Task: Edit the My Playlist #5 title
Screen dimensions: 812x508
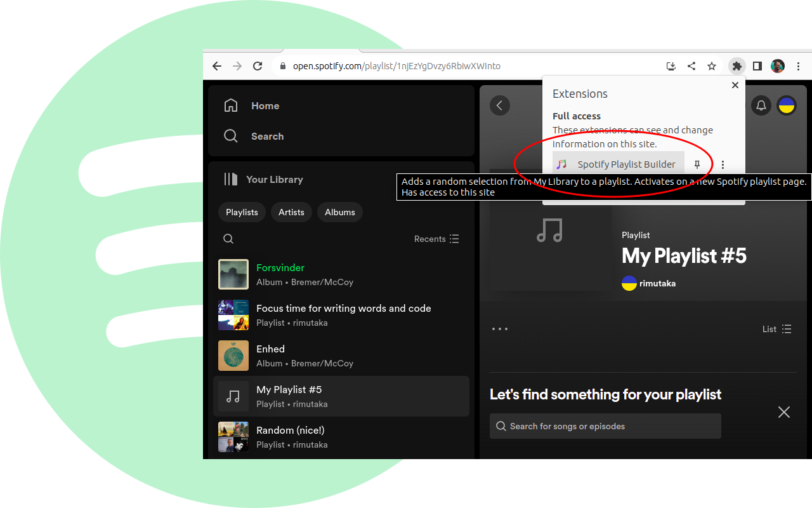Action: (x=684, y=256)
